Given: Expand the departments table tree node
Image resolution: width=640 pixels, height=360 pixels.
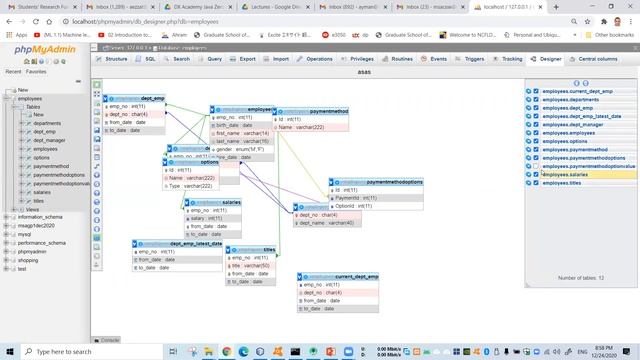Looking at the screenshot, I should pyautogui.click(x=22, y=123).
